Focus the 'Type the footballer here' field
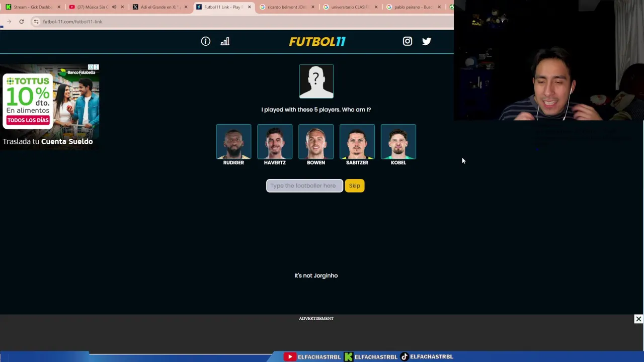The height and width of the screenshot is (362, 644). [304, 186]
